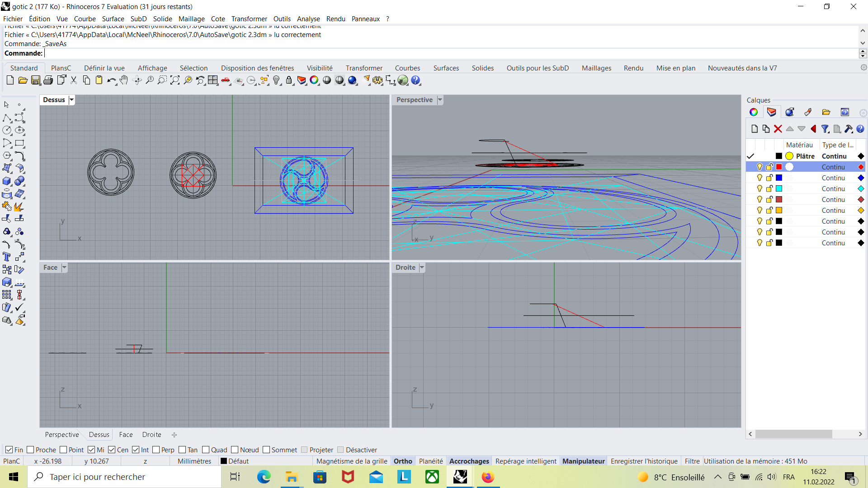This screenshot has height=488, width=868.
Task: Open the Dessus viewport dropdown arrow
Action: [x=71, y=100]
